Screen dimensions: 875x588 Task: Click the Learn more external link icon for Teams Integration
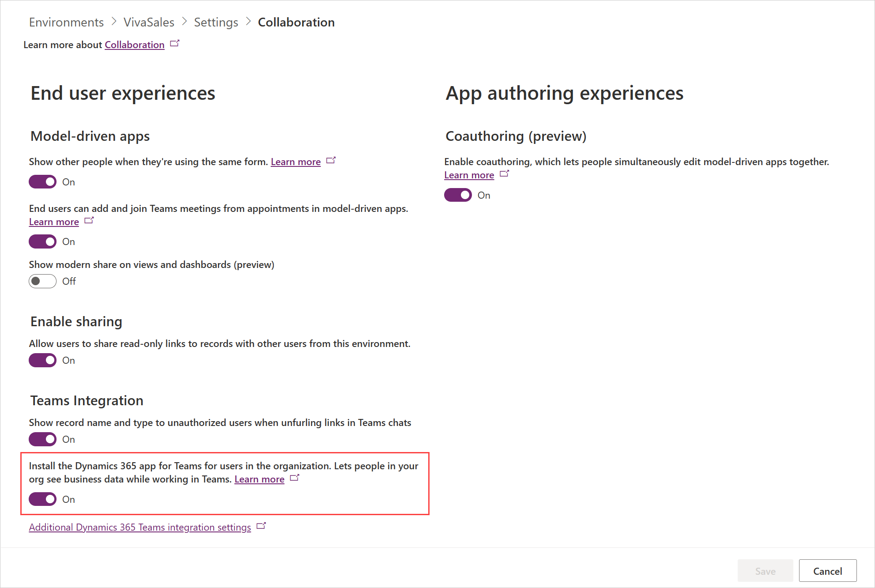point(295,479)
